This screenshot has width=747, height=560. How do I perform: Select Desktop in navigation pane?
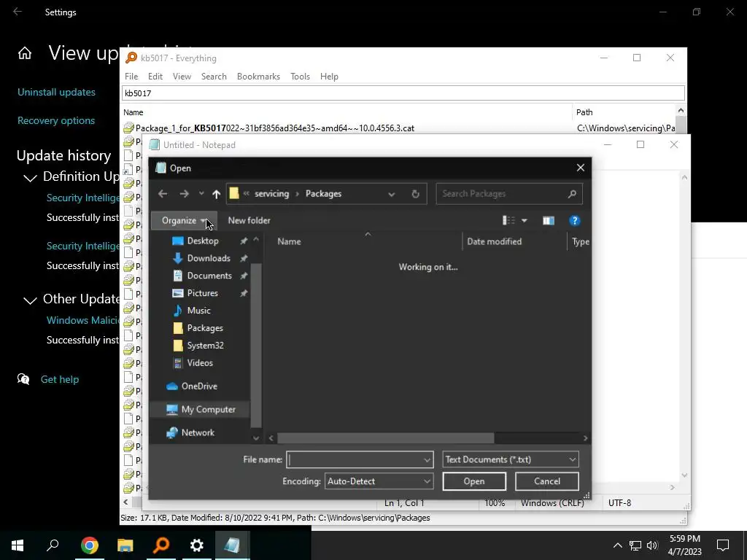tap(203, 241)
